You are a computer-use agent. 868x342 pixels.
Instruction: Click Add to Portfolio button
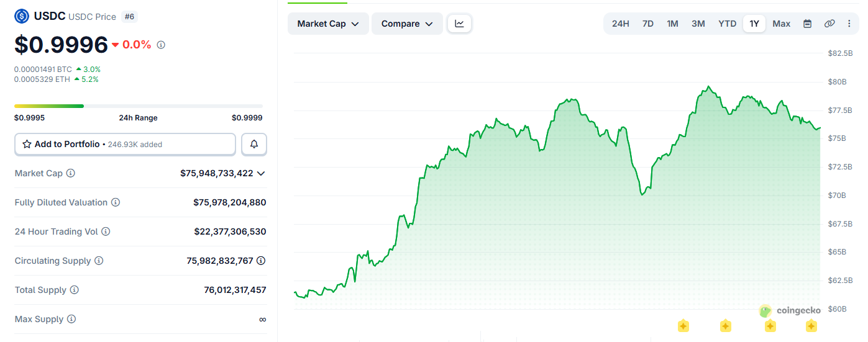pos(125,144)
